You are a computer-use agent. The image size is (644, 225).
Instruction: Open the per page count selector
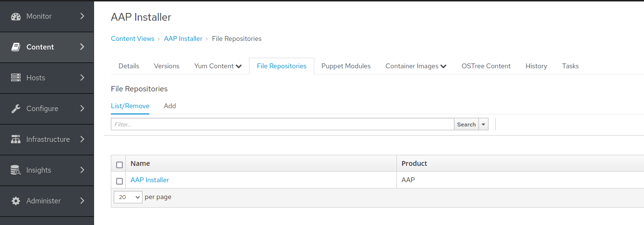(128, 197)
